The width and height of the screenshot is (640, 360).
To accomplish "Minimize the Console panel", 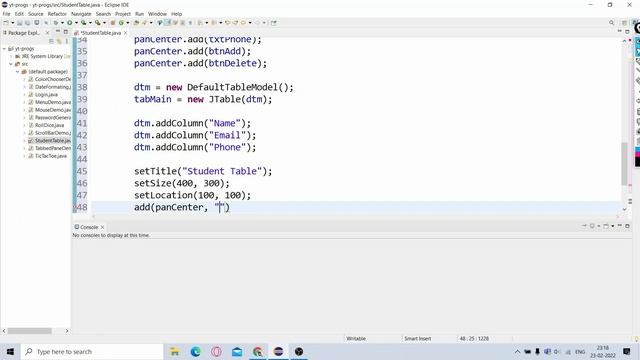I will click(620, 226).
